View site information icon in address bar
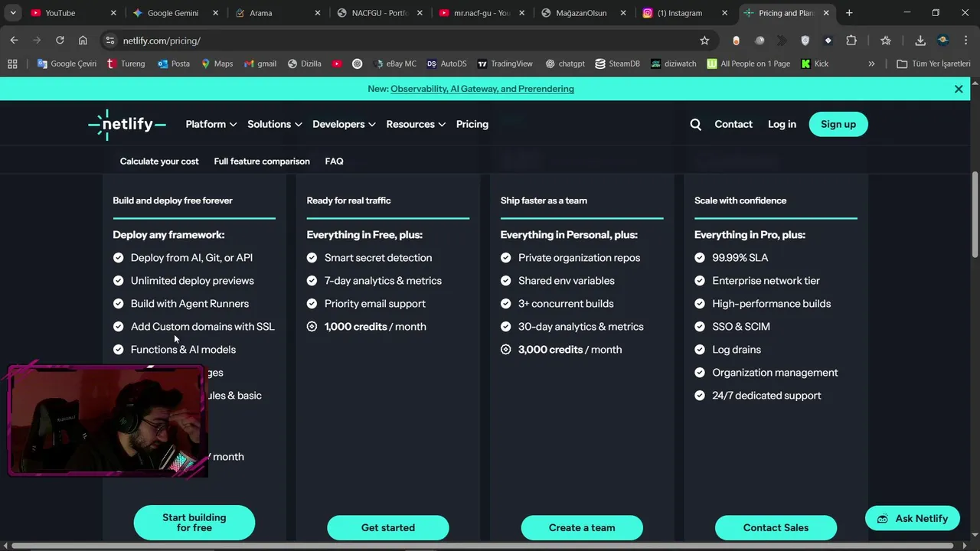 tap(110, 41)
